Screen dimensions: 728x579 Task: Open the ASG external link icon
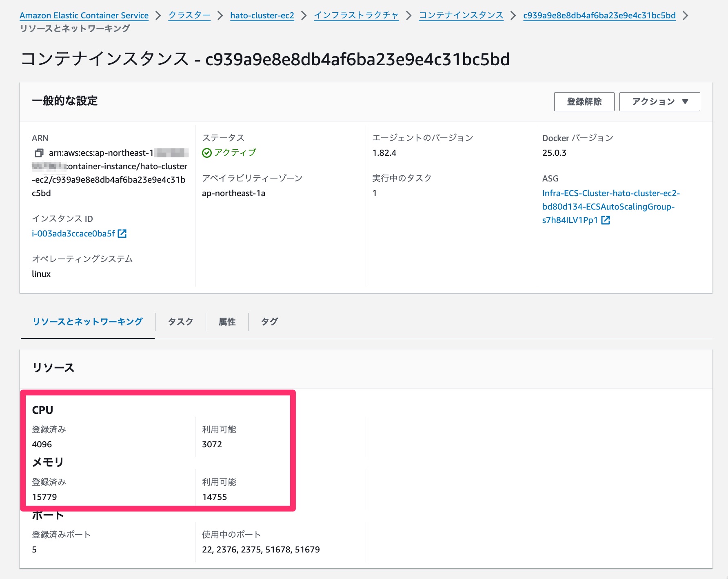point(607,220)
